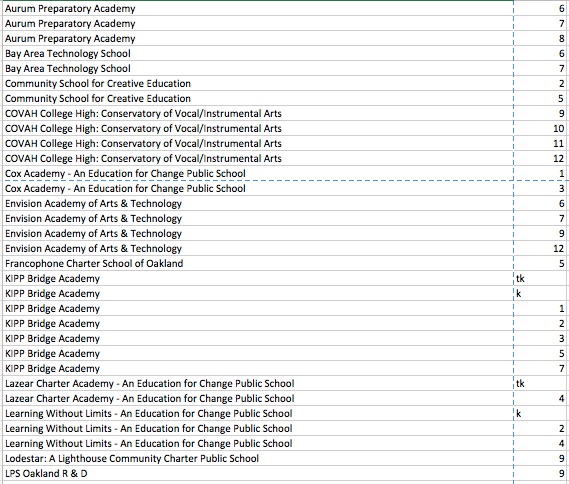Select the 'k' cell for Learning Without Limits

pos(541,413)
